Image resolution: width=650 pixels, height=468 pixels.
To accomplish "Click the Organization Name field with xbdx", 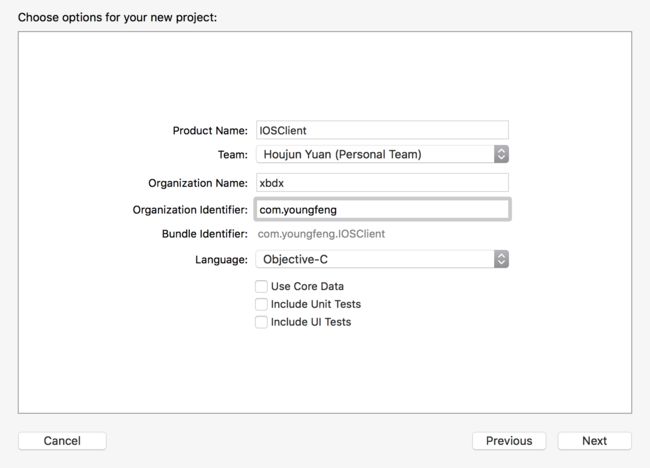I will (x=382, y=183).
